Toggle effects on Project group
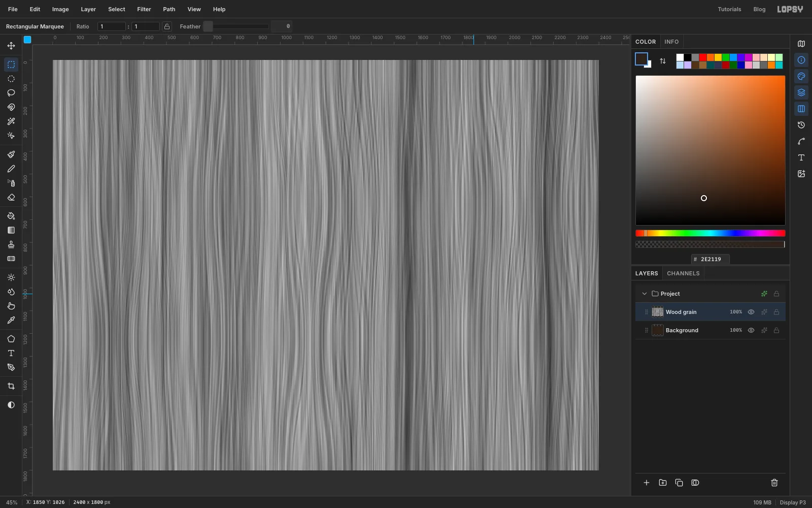 tap(764, 294)
